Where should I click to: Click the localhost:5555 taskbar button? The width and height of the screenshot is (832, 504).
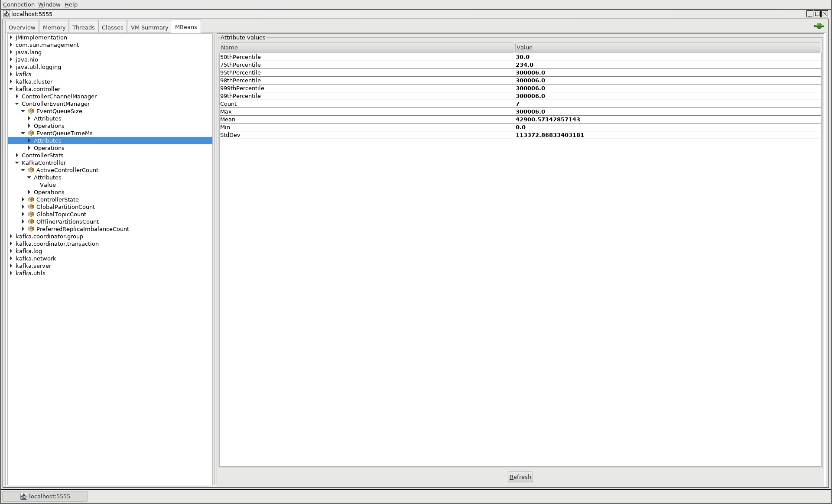point(45,496)
